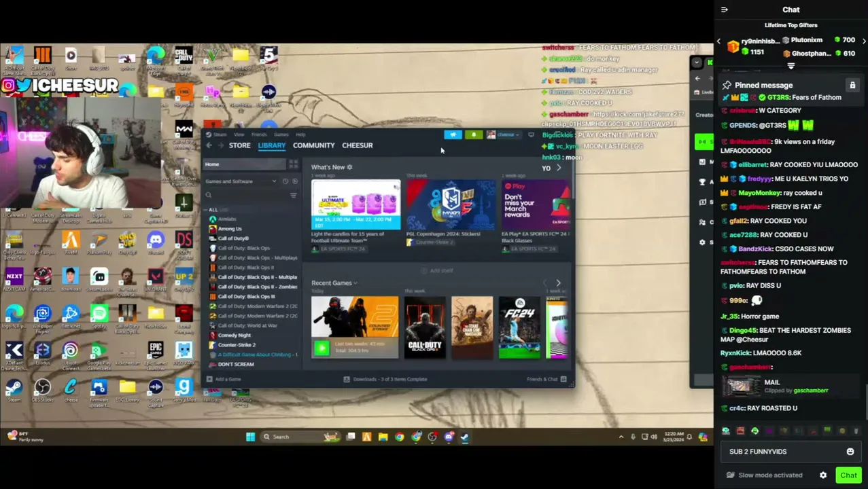Open What's New settings gear

(x=349, y=167)
